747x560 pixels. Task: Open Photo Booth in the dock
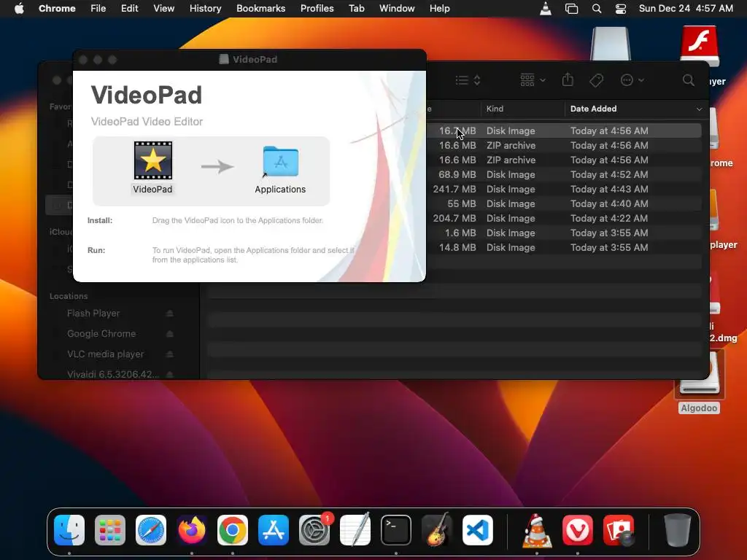619,530
